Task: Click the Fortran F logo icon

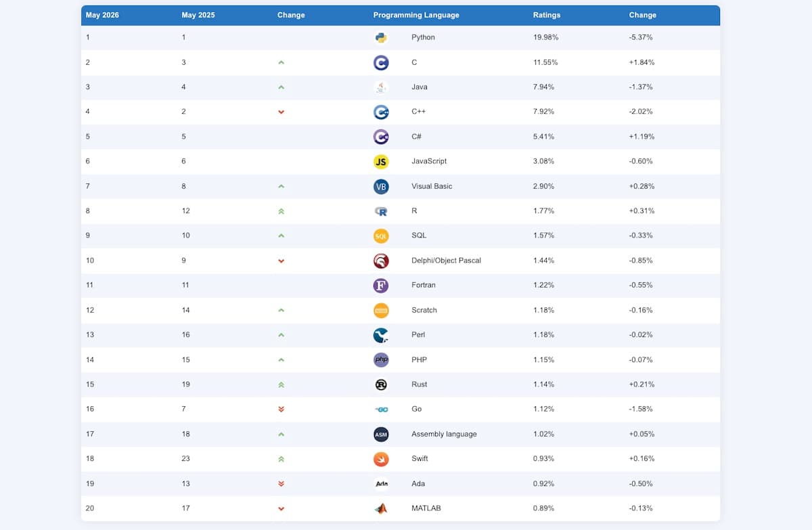Action: [381, 285]
